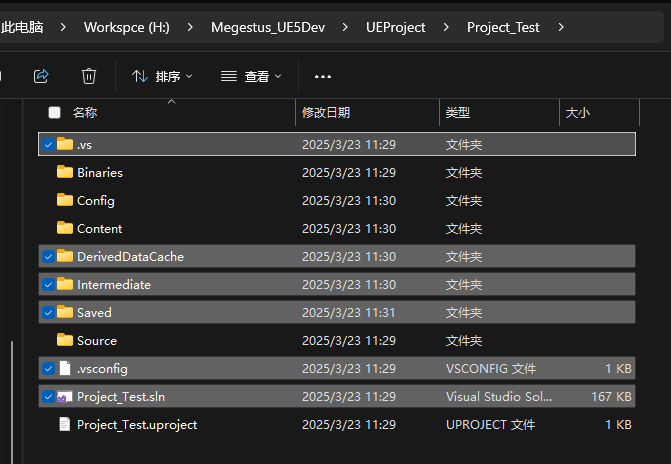The height and width of the screenshot is (464, 671).
Task: Click the delete trash can icon
Action: pyautogui.click(x=89, y=76)
